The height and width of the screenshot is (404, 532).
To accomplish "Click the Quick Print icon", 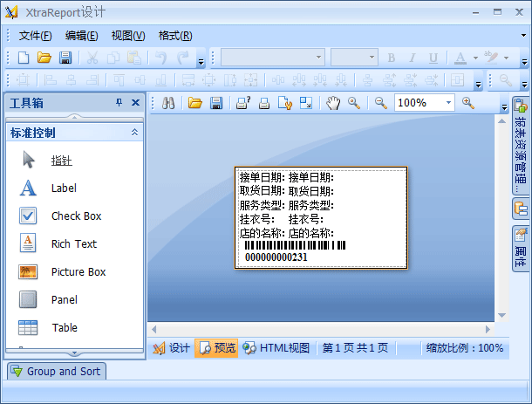I will 264,103.
